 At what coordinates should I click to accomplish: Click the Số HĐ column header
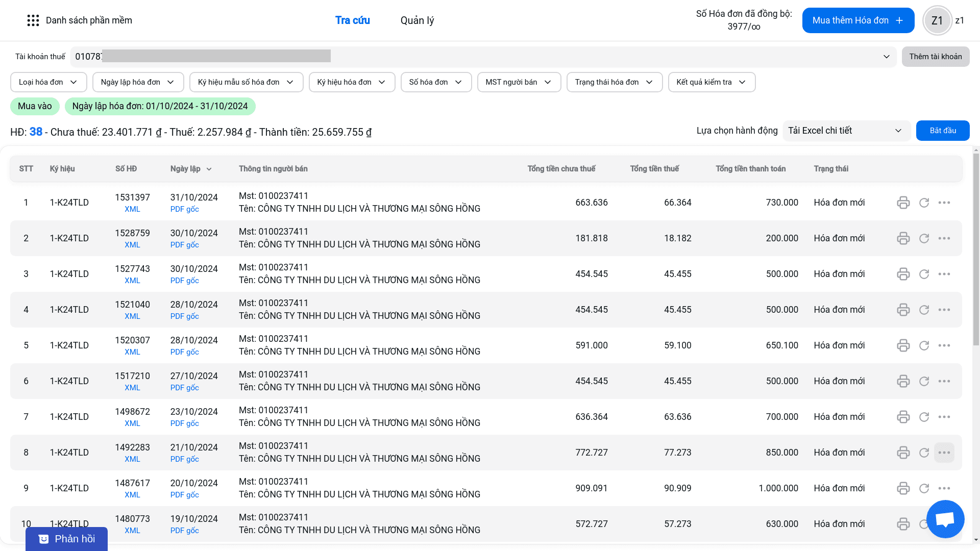click(x=126, y=169)
